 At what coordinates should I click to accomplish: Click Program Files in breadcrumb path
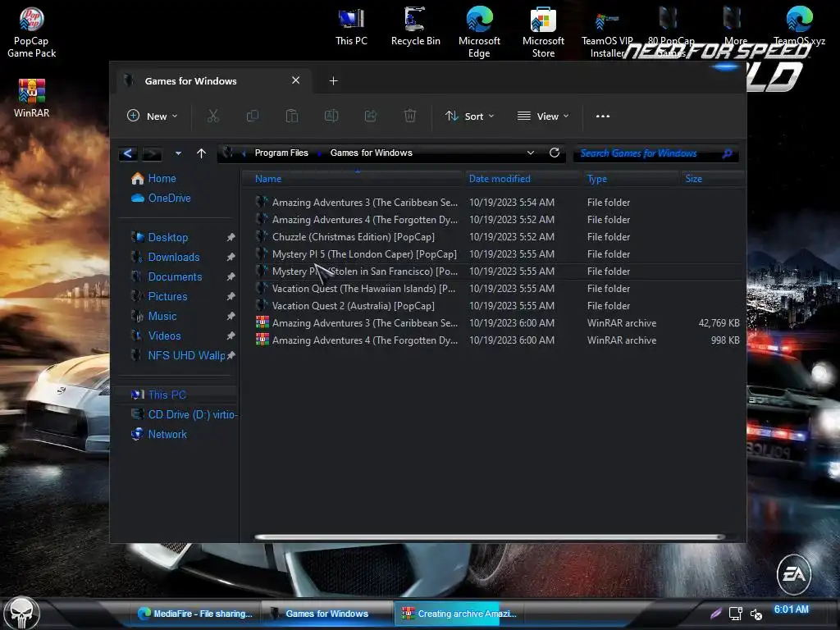tap(281, 153)
